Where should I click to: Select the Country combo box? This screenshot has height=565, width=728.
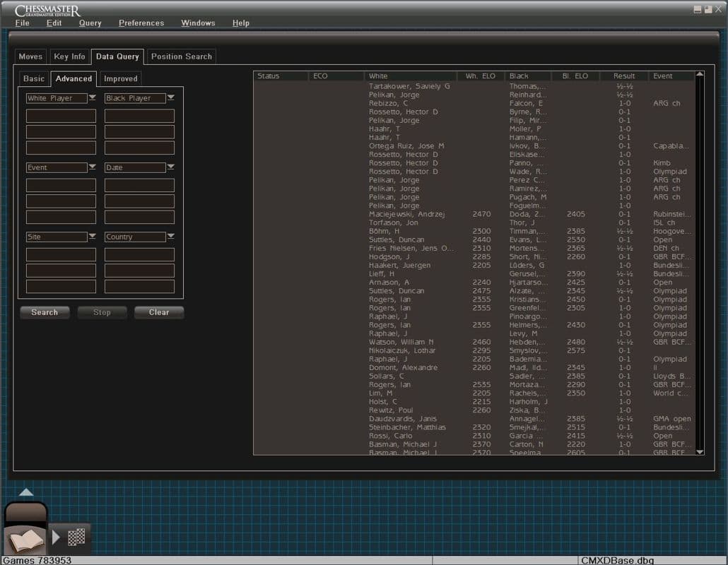135,237
